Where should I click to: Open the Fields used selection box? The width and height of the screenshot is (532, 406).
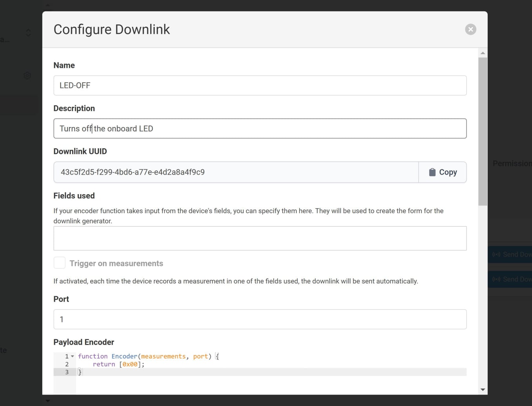click(x=260, y=239)
